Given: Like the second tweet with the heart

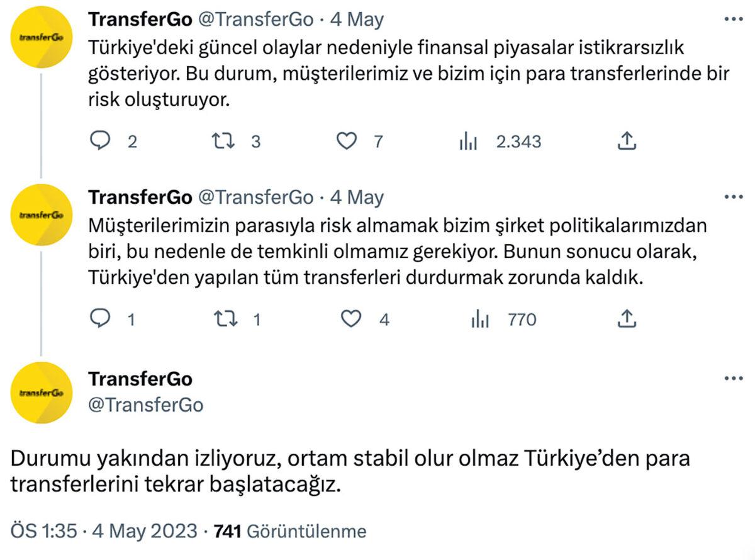Looking at the screenshot, I should coord(350,320).
